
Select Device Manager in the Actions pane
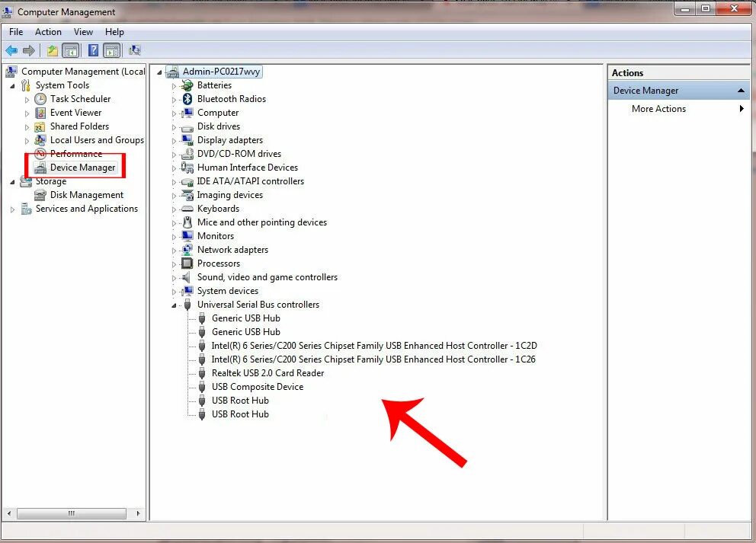(x=645, y=90)
